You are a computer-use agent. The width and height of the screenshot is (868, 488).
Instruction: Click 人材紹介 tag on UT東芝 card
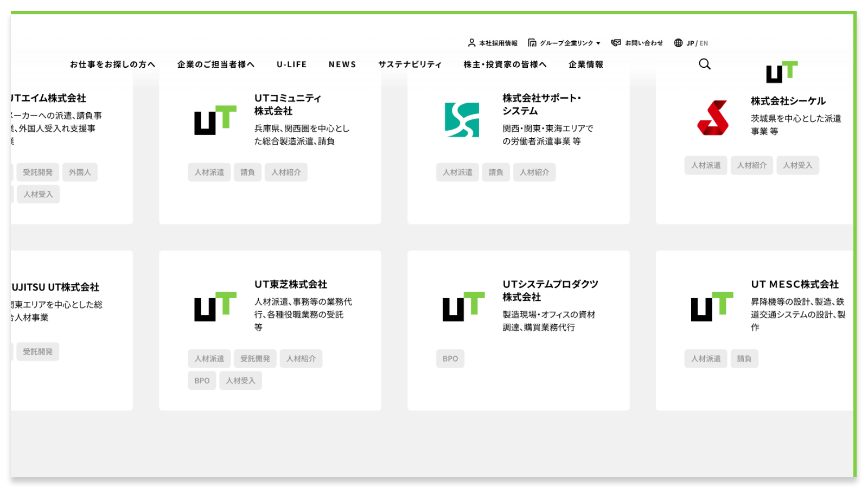tap(301, 358)
